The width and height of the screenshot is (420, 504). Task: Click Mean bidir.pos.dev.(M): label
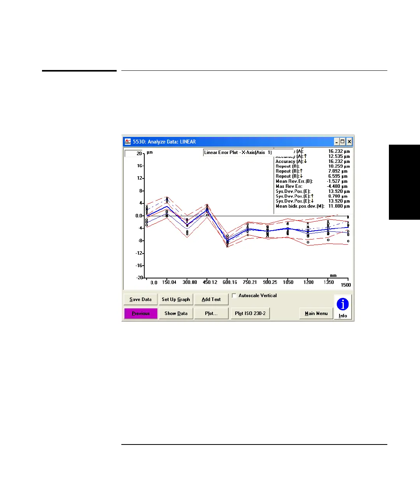pyautogui.click(x=300, y=206)
